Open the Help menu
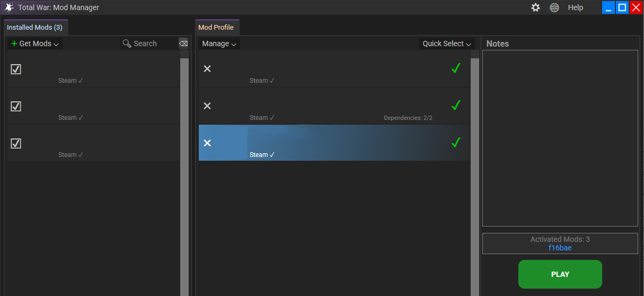Viewport: 644px width, 296px height. (575, 7)
